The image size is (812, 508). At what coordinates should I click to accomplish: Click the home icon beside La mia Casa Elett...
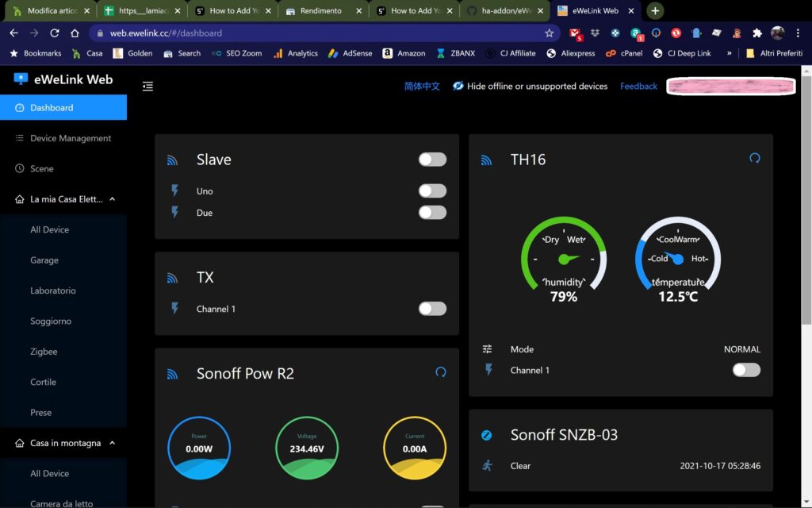tap(20, 199)
